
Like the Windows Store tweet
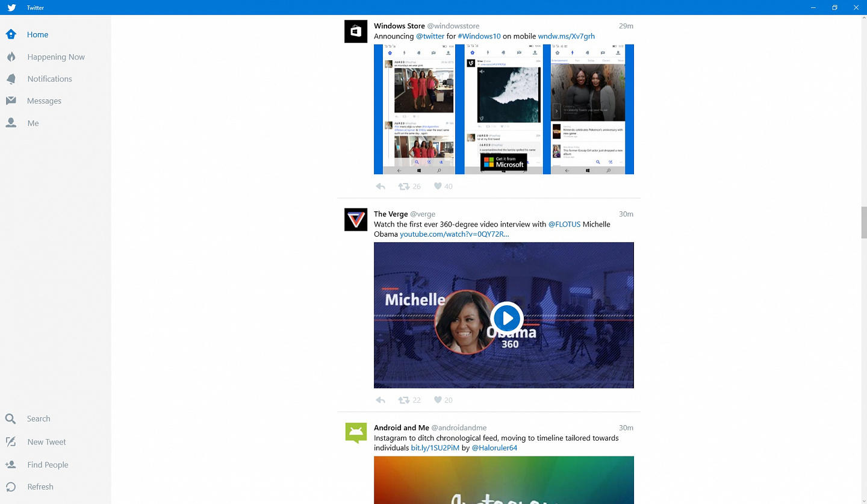pyautogui.click(x=438, y=187)
